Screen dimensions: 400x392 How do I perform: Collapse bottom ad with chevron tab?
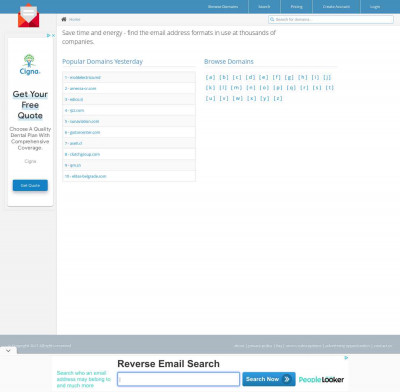[8, 351]
